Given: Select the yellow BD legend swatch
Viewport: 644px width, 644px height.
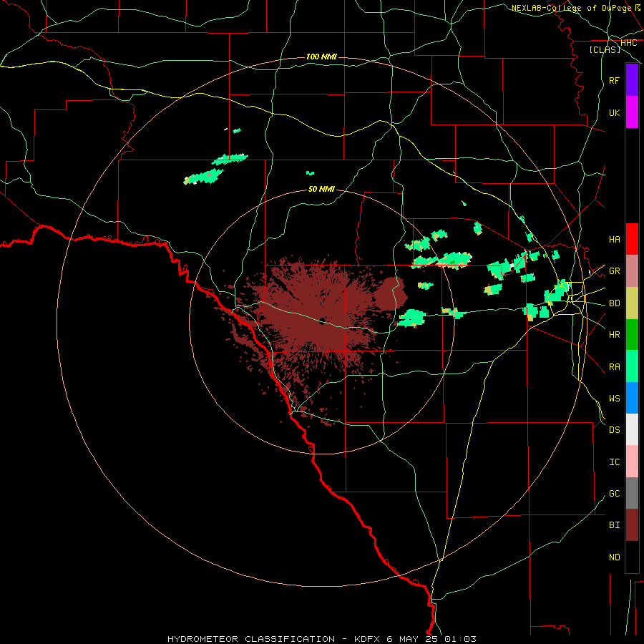Looking at the screenshot, I should coord(632,303).
